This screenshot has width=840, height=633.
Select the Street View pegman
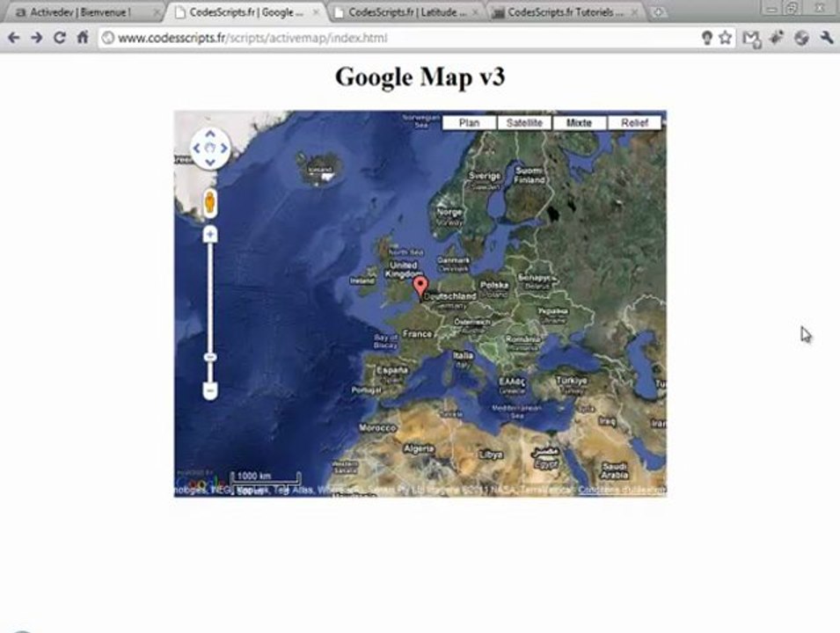point(210,203)
